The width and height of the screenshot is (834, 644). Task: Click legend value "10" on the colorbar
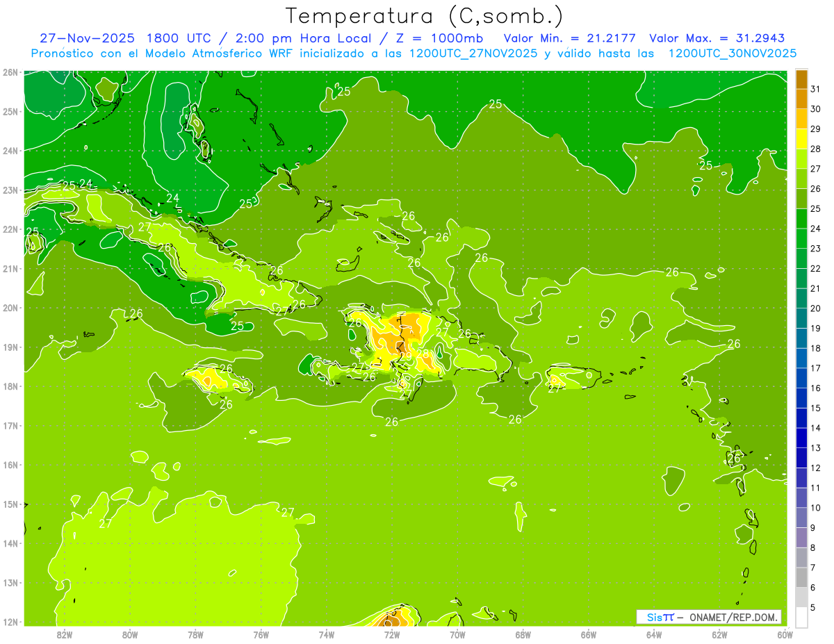click(816, 508)
